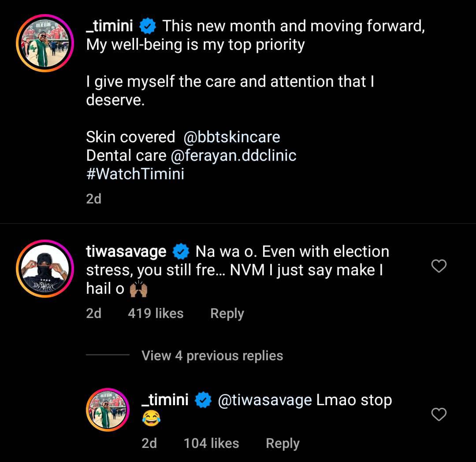
Task: Open the #WatchTimini hashtag
Action: [x=135, y=174]
